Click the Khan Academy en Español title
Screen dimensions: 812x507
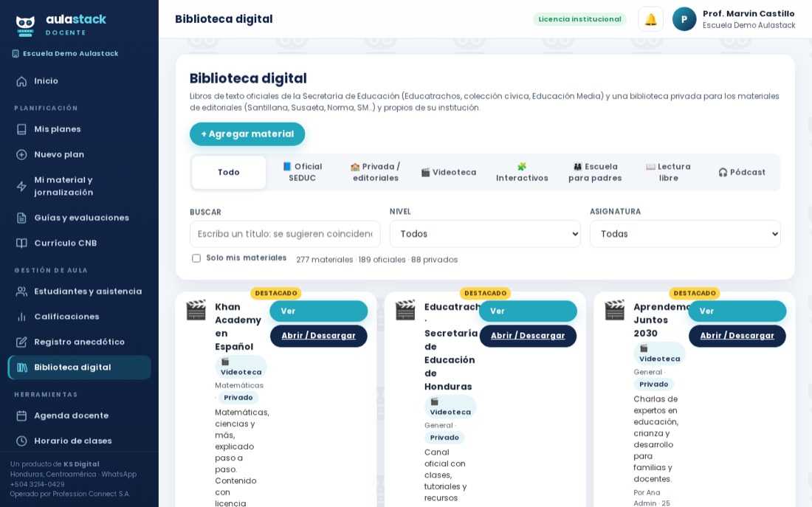pos(238,327)
